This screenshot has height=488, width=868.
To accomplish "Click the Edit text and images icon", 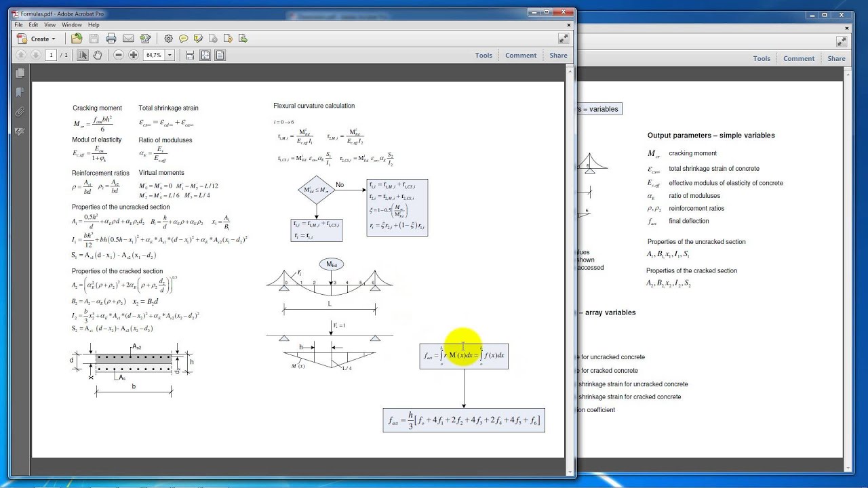I will (145, 39).
